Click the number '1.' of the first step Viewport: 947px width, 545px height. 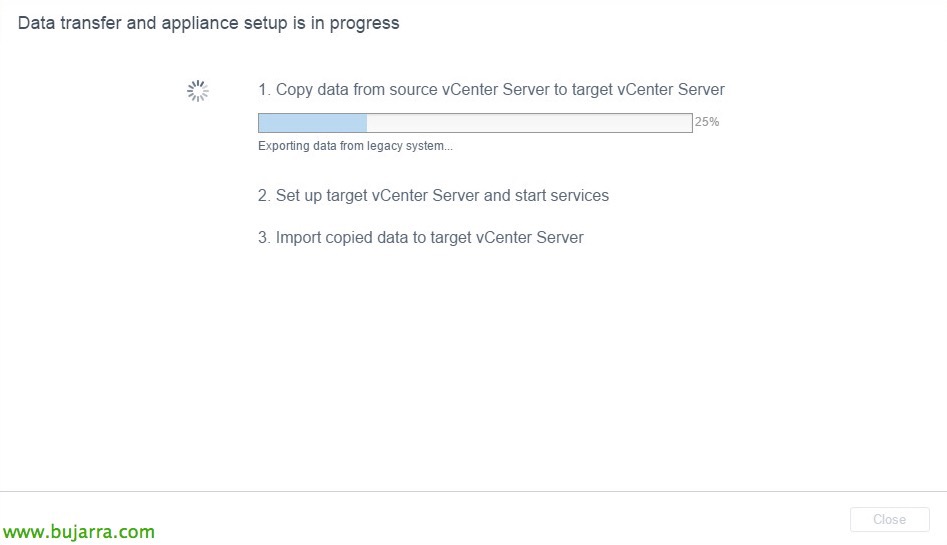coord(265,90)
